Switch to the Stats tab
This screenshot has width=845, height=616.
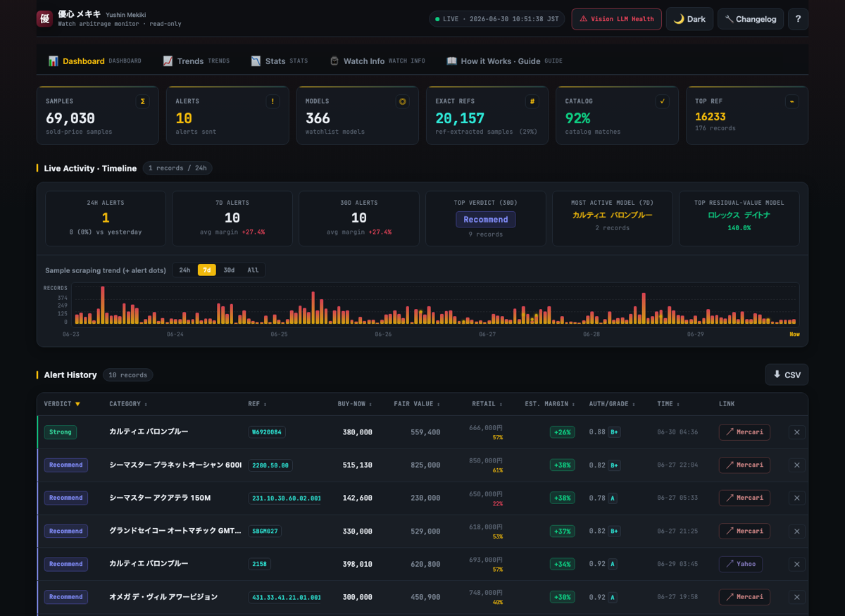[279, 61]
